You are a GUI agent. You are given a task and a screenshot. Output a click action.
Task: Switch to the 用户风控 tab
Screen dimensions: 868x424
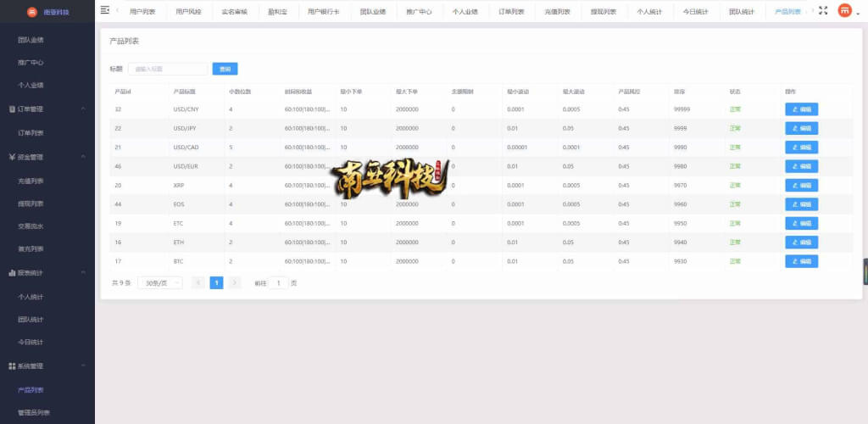click(189, 11)
